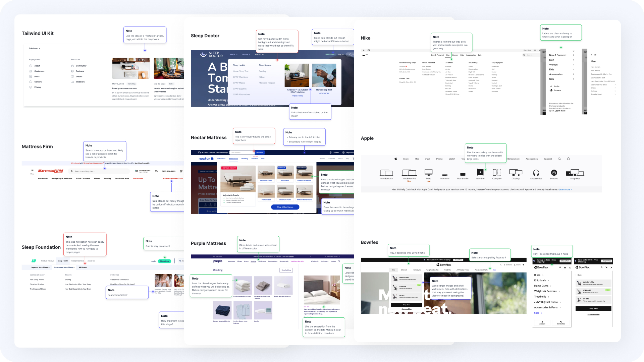
Task: Select the Displays icon
Action: pyautogui.click(x=516, y=173)
